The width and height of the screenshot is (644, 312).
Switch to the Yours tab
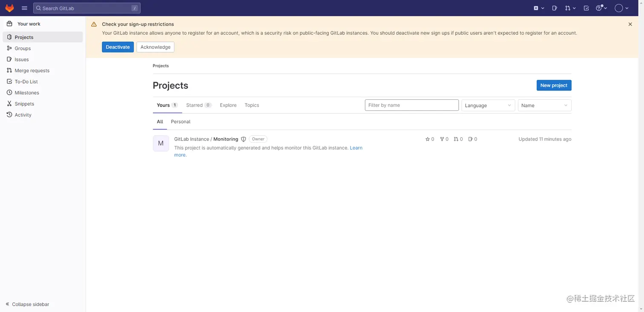coord(167,105)
